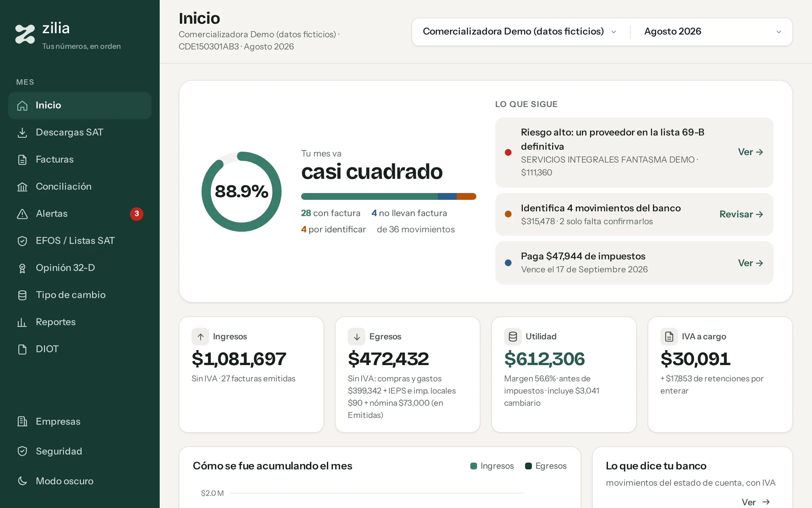This screenshot has width=812, height=508.
Task: Click the down-arrow icon on Egresos card
Action: click(x=357, y=337)
